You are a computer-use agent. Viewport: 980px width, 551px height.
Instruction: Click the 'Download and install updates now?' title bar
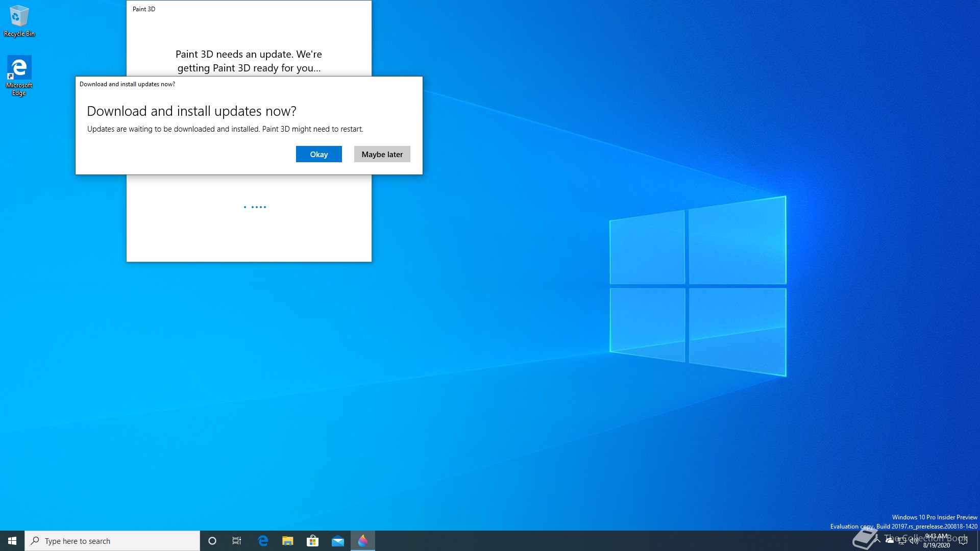point(249,84)
